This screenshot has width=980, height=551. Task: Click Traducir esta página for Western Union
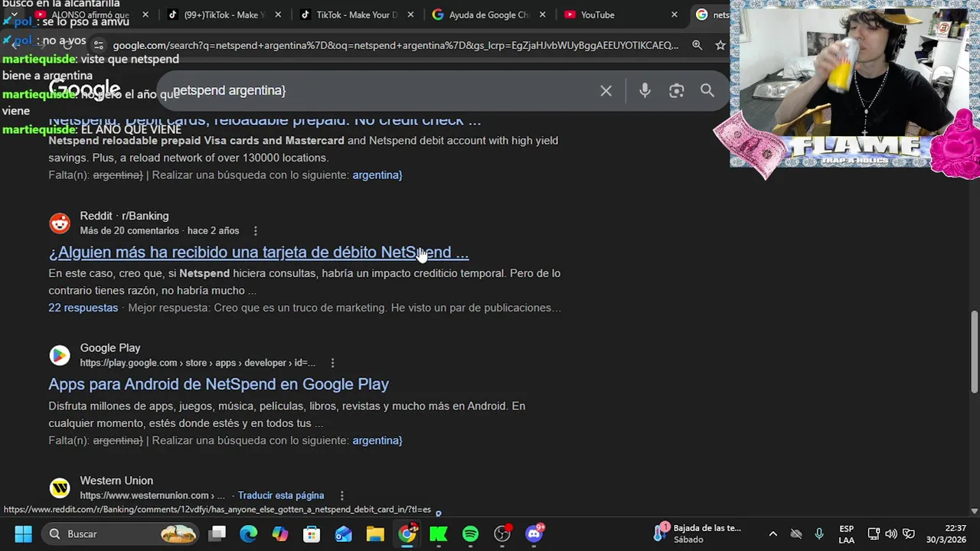click(x=281, y=496)
